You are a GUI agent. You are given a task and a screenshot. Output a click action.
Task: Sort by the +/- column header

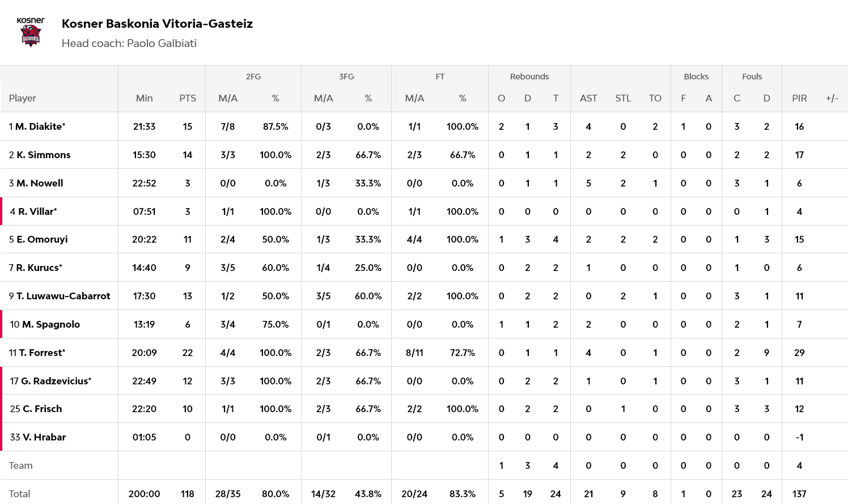click(x=832, y=98)
